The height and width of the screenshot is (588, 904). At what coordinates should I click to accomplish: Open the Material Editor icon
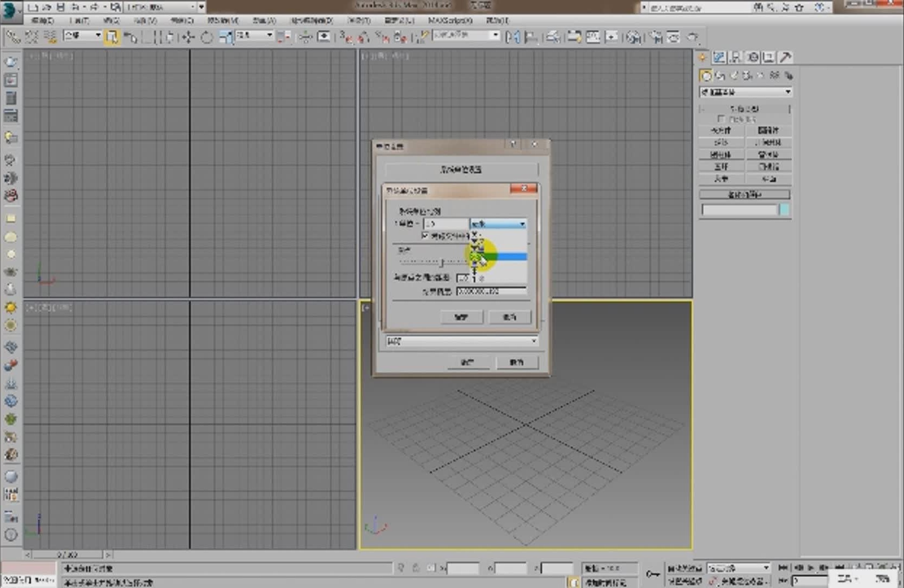633,37
